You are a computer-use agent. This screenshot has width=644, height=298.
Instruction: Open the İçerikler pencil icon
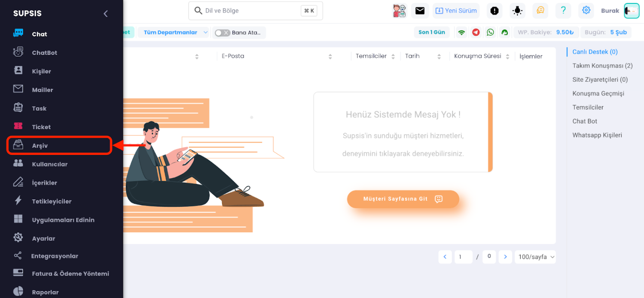point(18,182)
